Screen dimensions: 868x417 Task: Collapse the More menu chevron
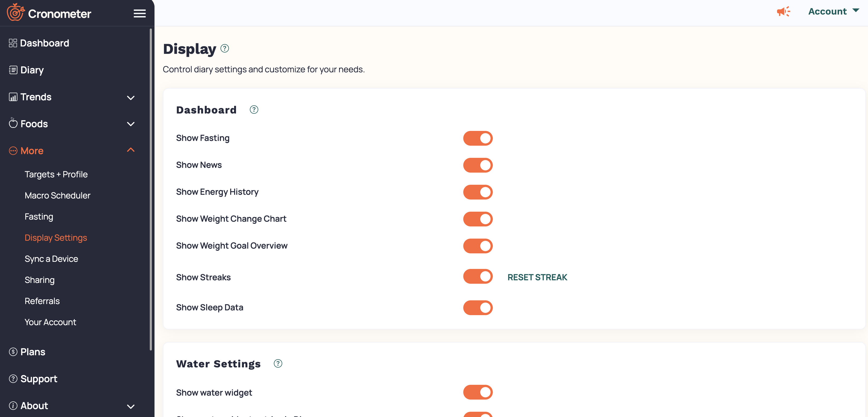131,150
